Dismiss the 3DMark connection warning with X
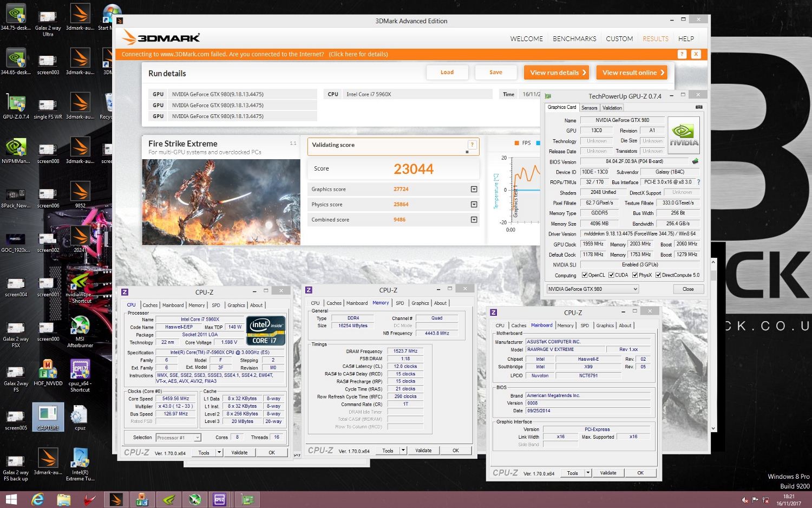The width and height of the screenshot is (812, 508). click(696, 54)
